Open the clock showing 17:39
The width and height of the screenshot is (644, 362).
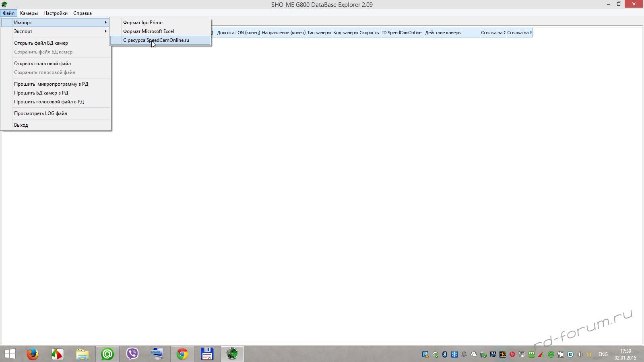click(x=625, y=354)
